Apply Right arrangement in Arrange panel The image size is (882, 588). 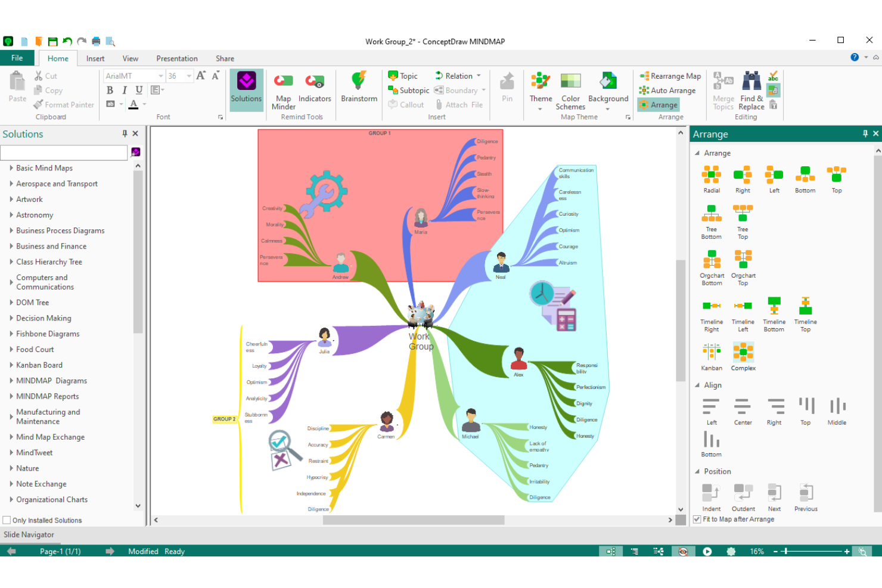(743, 179)
